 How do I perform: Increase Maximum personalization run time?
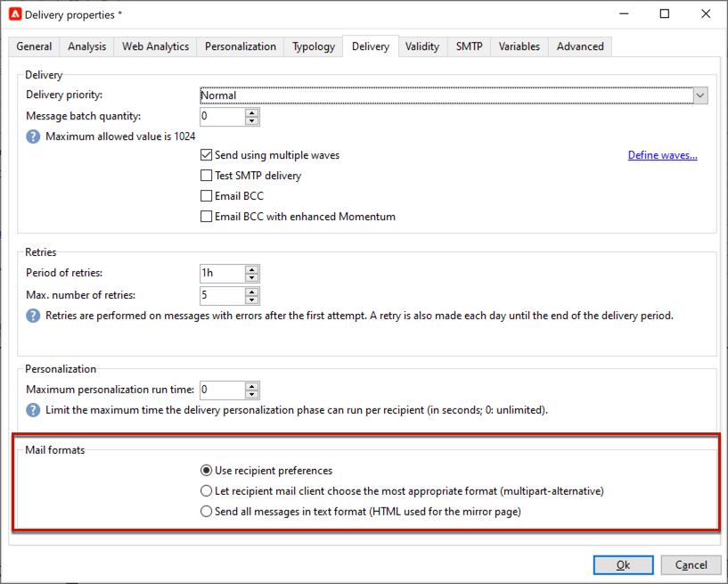pos(251,386)
